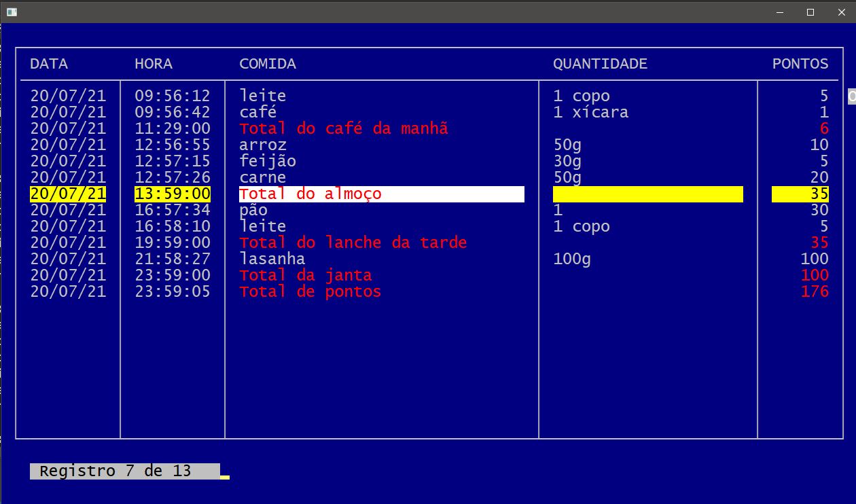Click the "lasanha" food entry
856x504 pixels.
coord(272,259)
